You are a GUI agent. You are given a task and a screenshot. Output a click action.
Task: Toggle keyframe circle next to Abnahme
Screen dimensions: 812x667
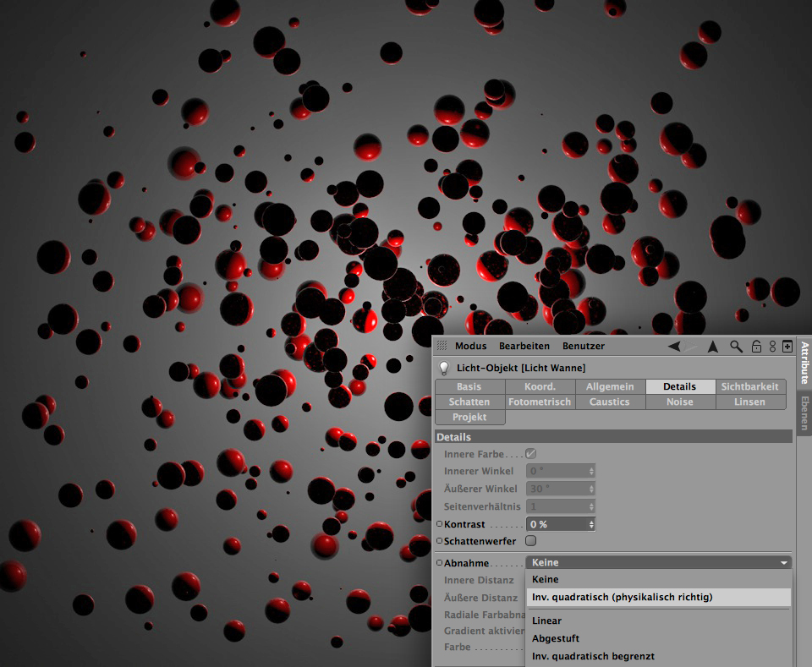439,562
